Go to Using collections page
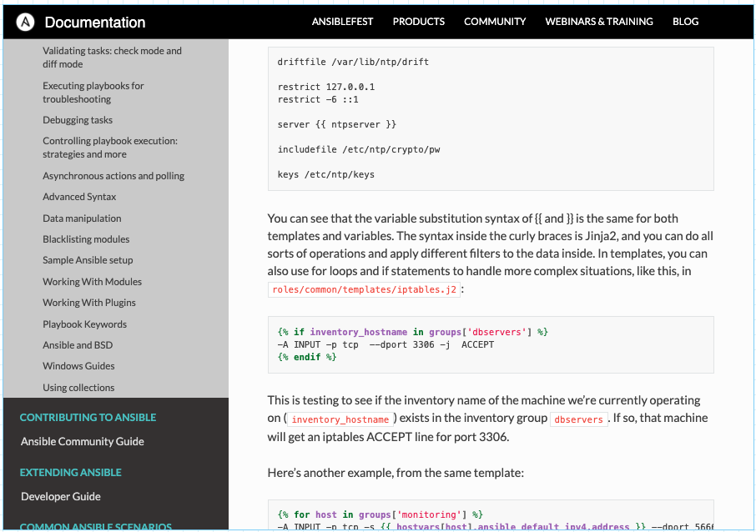 point(78,388)
